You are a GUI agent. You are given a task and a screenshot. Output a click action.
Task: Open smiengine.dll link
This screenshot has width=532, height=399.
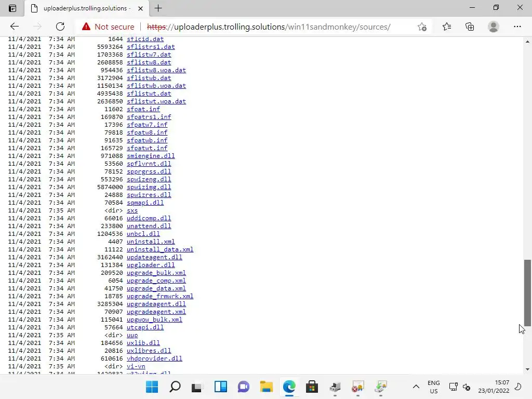151,156
